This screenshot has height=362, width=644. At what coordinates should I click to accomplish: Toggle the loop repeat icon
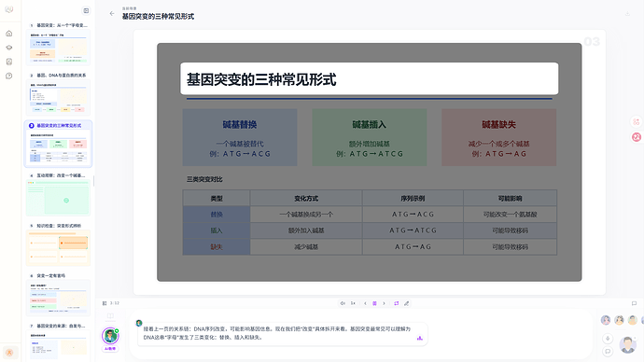pyautogui.click(x=397, y=303)
